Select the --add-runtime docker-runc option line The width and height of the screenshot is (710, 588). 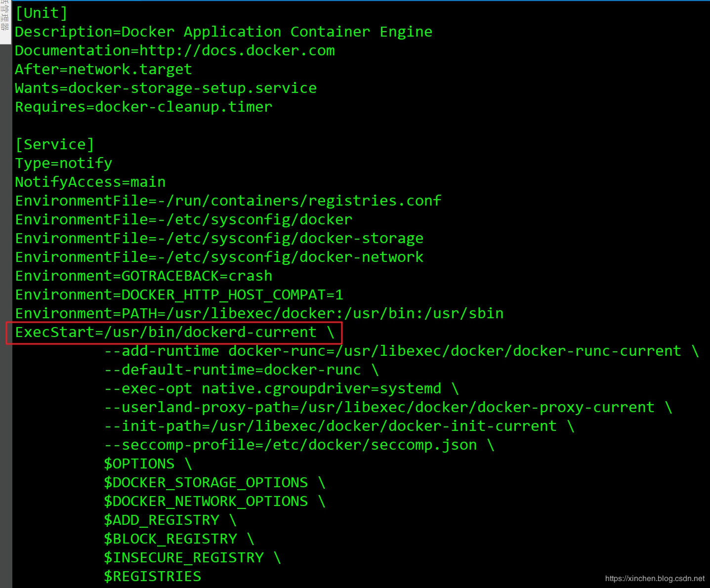tap(402, 351)
